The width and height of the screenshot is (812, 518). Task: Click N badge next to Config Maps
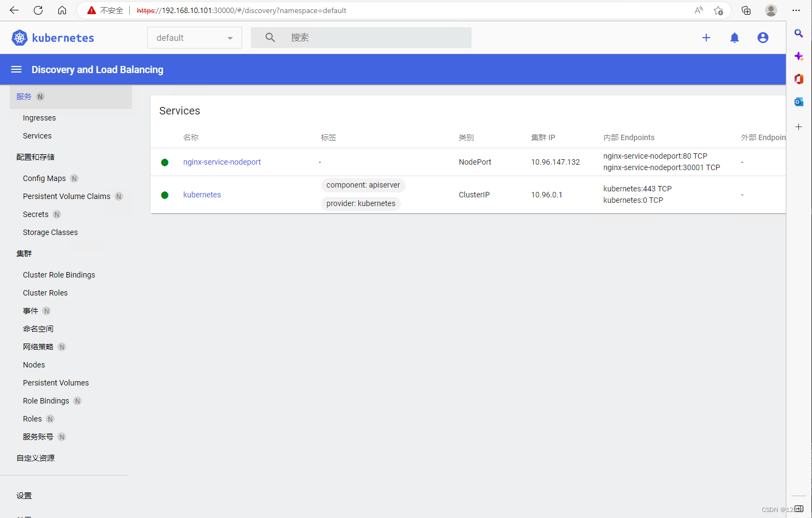pyautogui.click(x=74, y=178)
